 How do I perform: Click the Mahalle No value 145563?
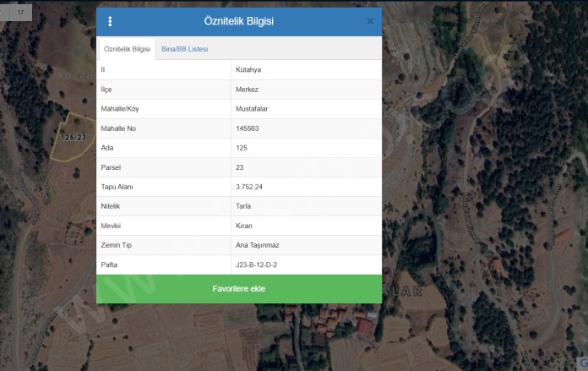click(248, 128)
